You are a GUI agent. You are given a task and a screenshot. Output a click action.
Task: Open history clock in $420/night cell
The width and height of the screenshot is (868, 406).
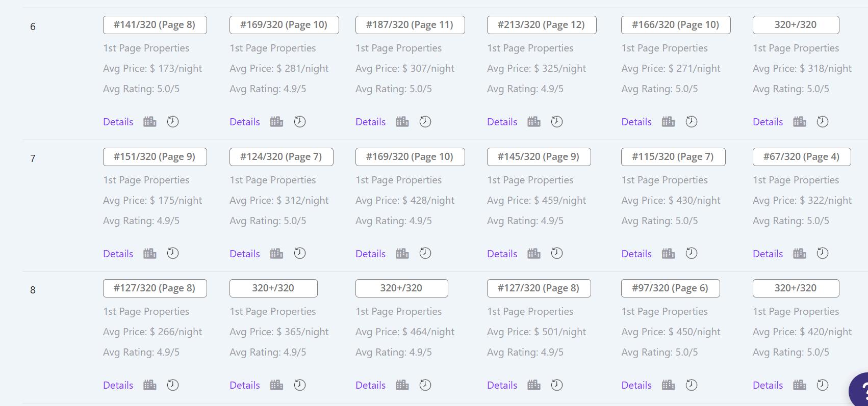(x=823, y=385)
